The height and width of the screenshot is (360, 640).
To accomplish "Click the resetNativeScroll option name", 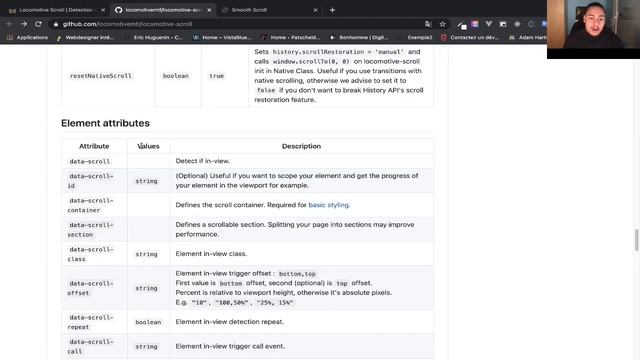I will point(100,76).
